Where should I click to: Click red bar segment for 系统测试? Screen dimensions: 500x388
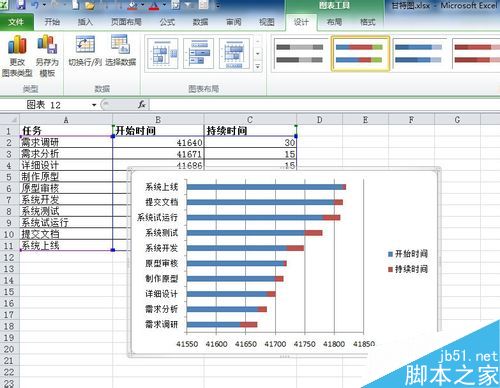313,233
